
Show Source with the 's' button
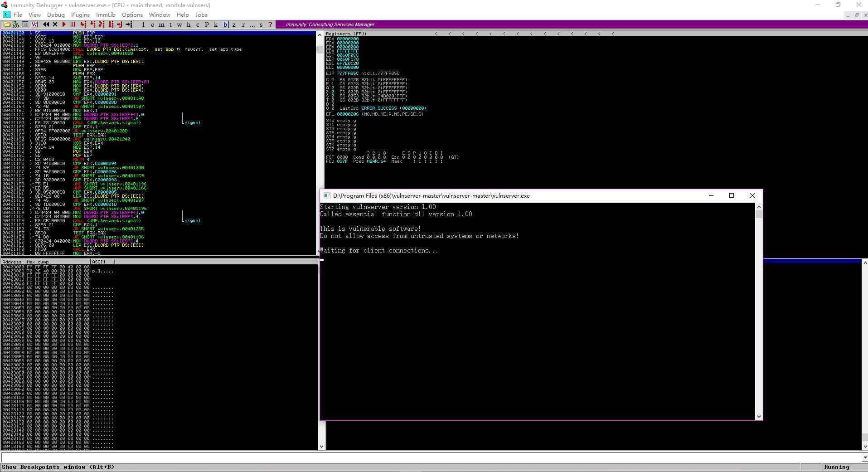[x=261, y=24]
